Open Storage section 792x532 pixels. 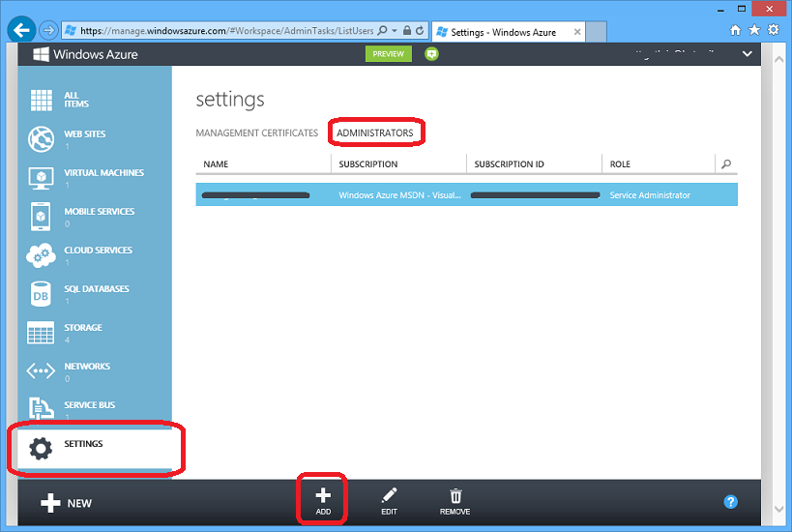pos(95,333)
